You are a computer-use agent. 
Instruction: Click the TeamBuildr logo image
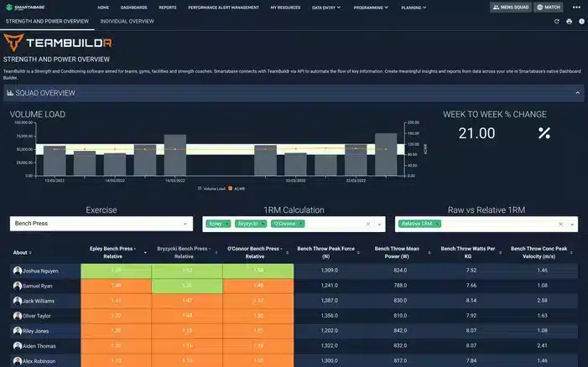(58, 43)
